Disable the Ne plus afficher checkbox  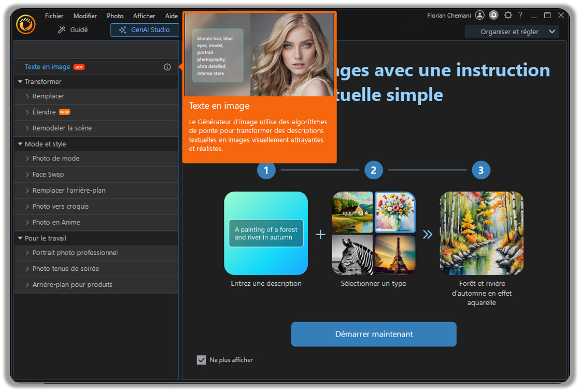[x=201, y=360]
